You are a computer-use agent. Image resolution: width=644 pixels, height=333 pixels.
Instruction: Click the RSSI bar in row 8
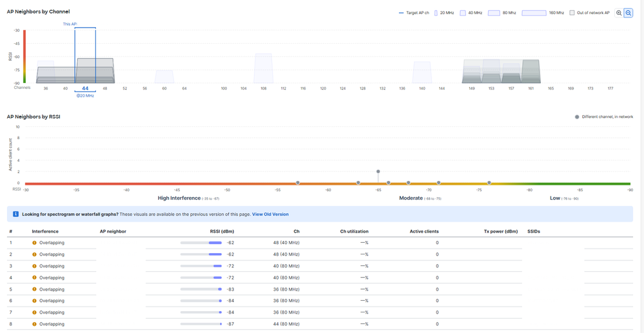201,324
